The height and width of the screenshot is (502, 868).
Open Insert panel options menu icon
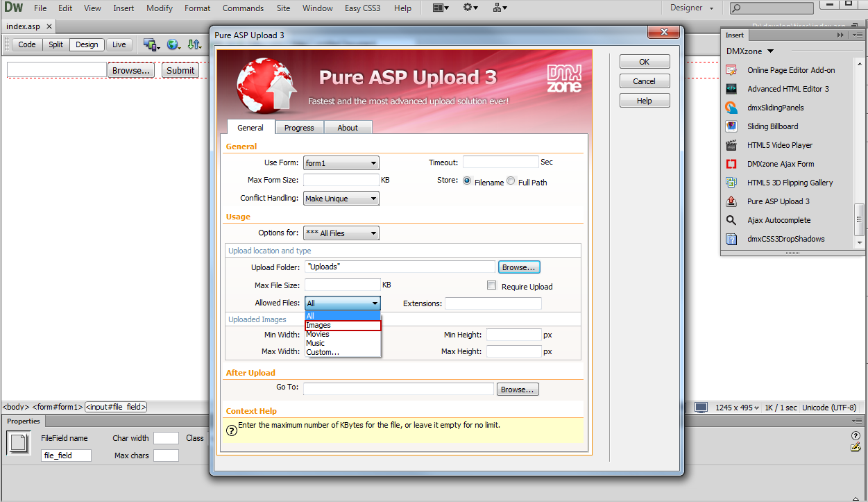(857, 35)
